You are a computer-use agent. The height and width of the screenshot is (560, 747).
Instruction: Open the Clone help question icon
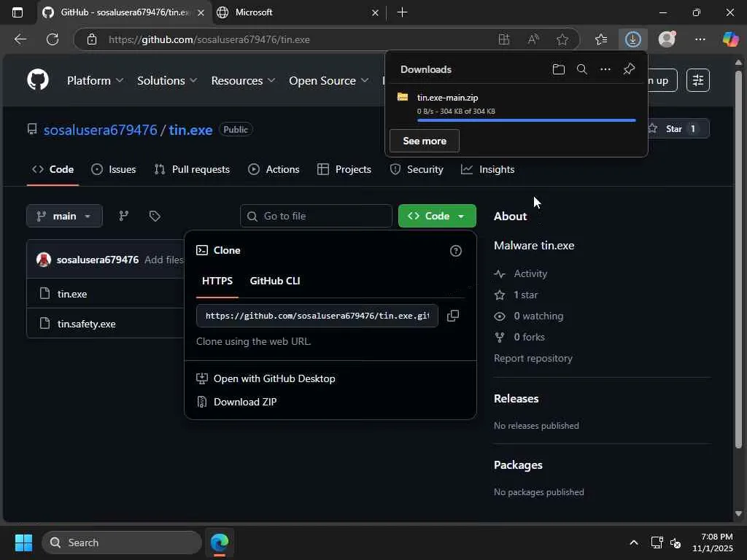(x=456, y=251)
